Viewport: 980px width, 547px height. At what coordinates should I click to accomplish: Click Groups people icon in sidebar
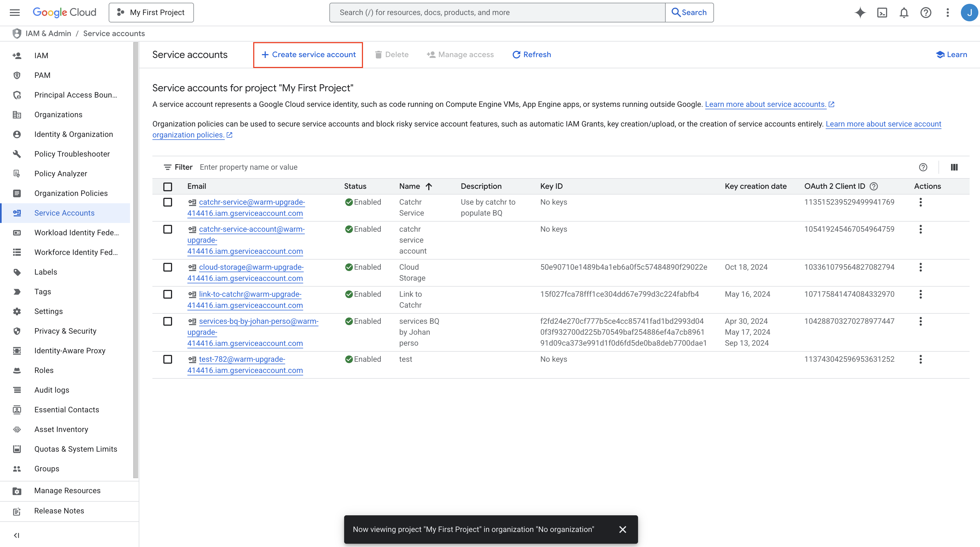17,469
